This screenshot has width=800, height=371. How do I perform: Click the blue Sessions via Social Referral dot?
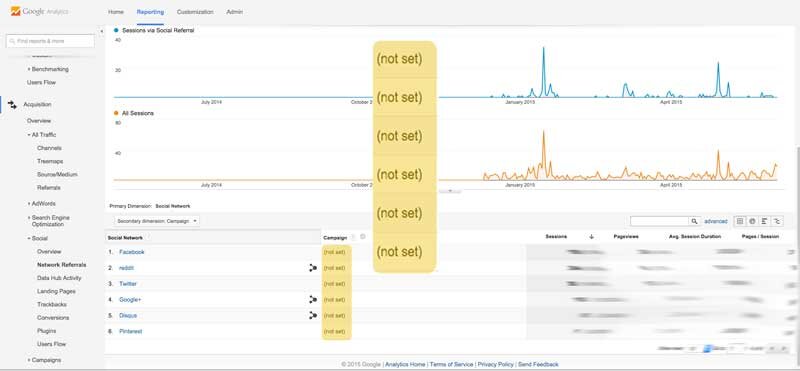coord(116,30)
